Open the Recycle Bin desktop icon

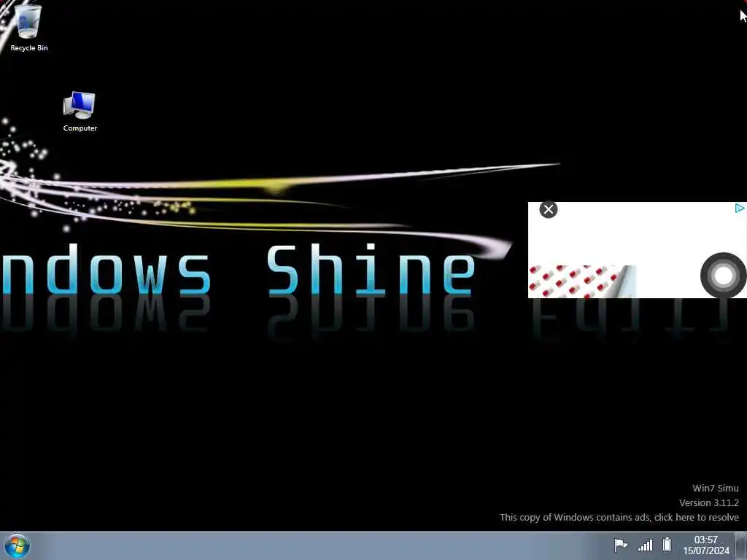(x=28, y=28)
